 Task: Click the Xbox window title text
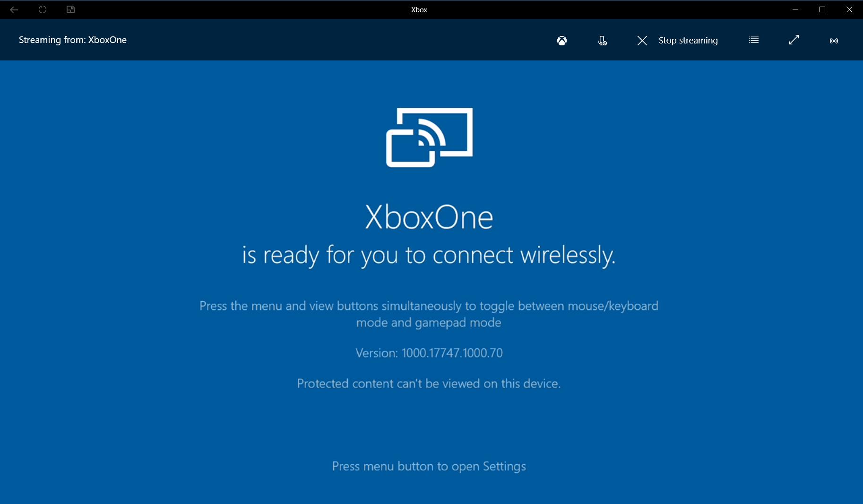pyautogui.click(x=419, y=10)
